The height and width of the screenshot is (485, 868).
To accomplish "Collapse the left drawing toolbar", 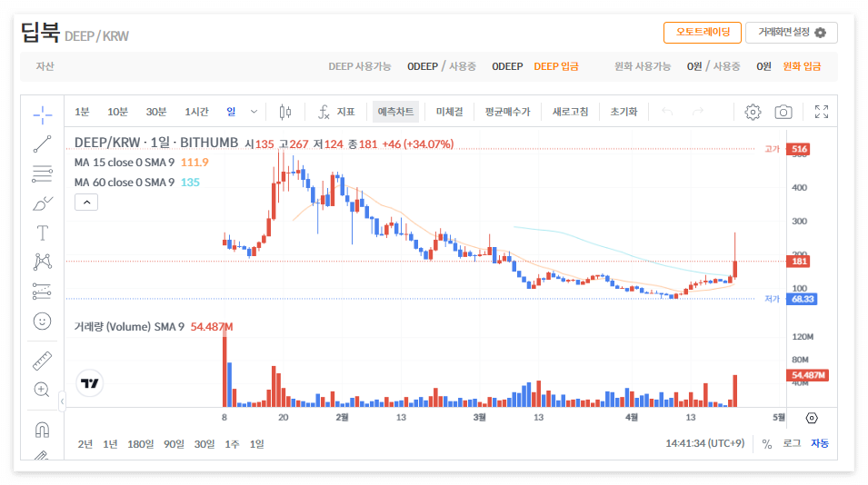I will tap(62, 401).
